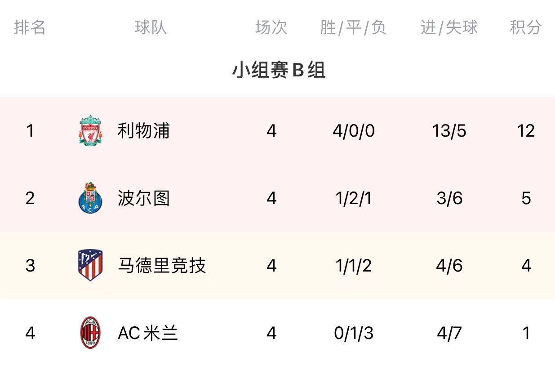
Task: Click the 胜/平/负 column header
Action: 353,28
